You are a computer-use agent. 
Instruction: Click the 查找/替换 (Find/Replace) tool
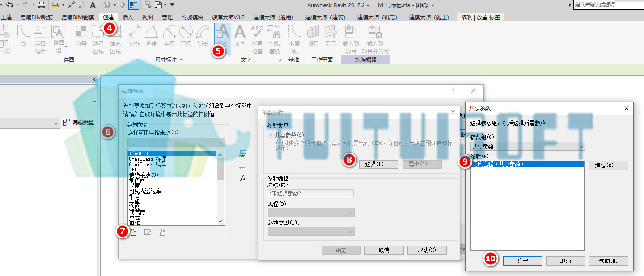click(274, 39)
